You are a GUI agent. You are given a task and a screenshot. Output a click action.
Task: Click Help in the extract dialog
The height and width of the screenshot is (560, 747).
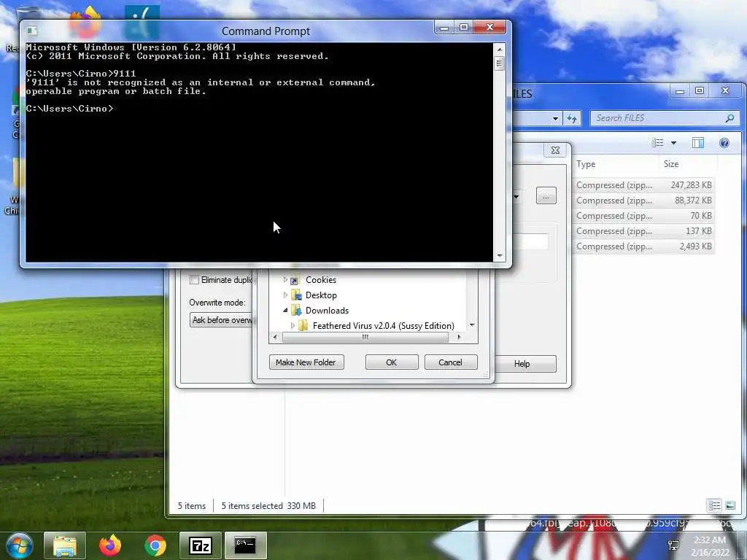pyautogui.click(x=525, y=364)
